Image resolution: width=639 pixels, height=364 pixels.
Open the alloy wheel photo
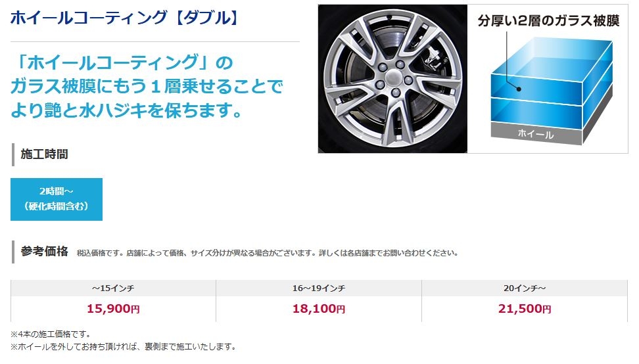click(392, 79)
